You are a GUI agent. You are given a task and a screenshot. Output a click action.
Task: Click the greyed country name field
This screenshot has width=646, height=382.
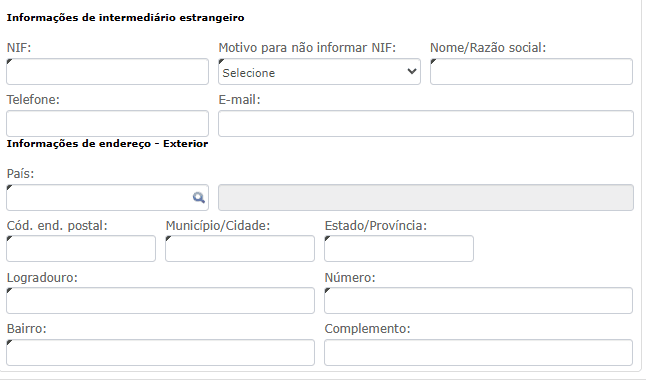point(426,198)
